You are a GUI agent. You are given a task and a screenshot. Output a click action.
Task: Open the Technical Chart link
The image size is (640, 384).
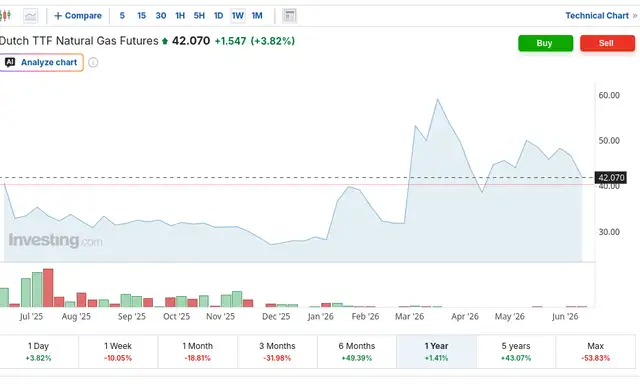coord(597,16)
